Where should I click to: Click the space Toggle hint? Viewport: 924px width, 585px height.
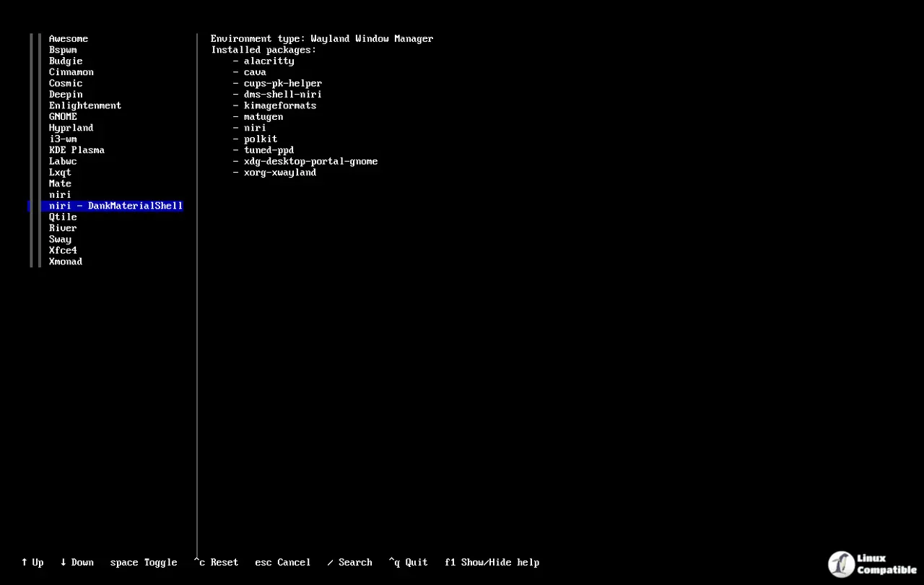144,563
